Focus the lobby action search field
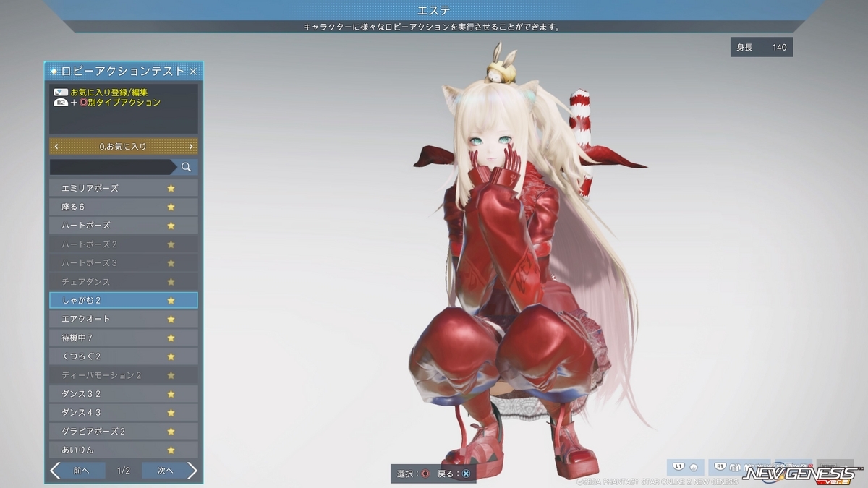Image resolution: width=868 pixels, height=488 pixels. 112,167
